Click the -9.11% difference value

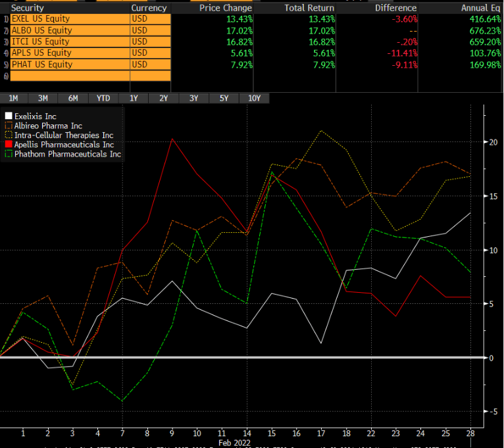(405, 65)
